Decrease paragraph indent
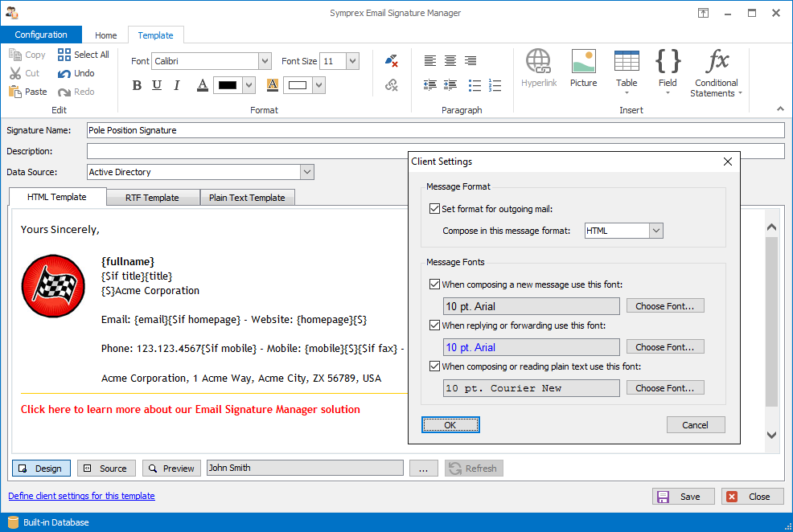The height and width of the screenshot is (532, 793). [x=430, y=85]
